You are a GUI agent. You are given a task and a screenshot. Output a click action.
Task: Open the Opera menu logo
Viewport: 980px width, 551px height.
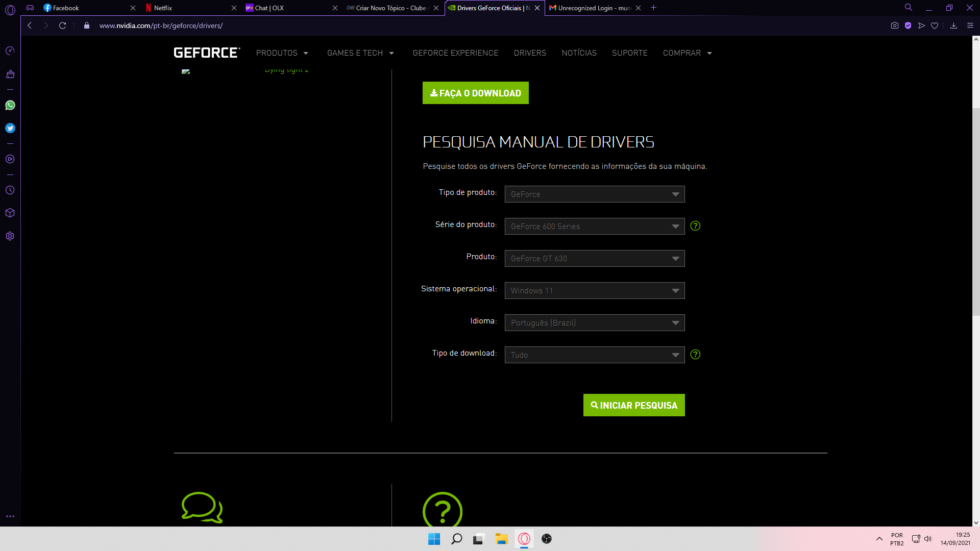[10, 10]
